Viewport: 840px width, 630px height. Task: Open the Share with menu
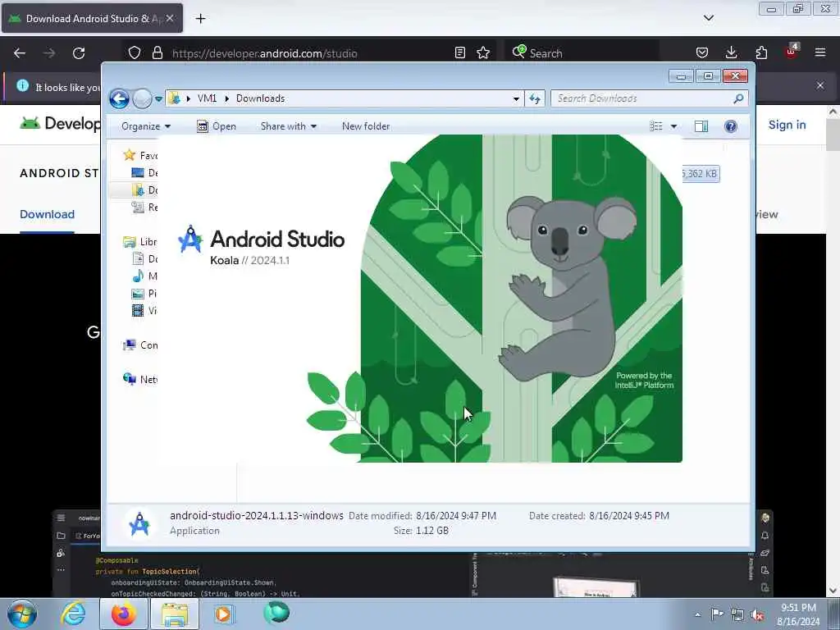tap(289, 126)
